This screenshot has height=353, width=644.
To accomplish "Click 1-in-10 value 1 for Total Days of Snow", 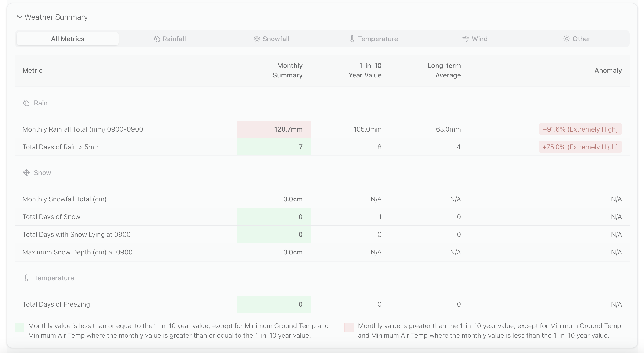I will pos(380,217).
